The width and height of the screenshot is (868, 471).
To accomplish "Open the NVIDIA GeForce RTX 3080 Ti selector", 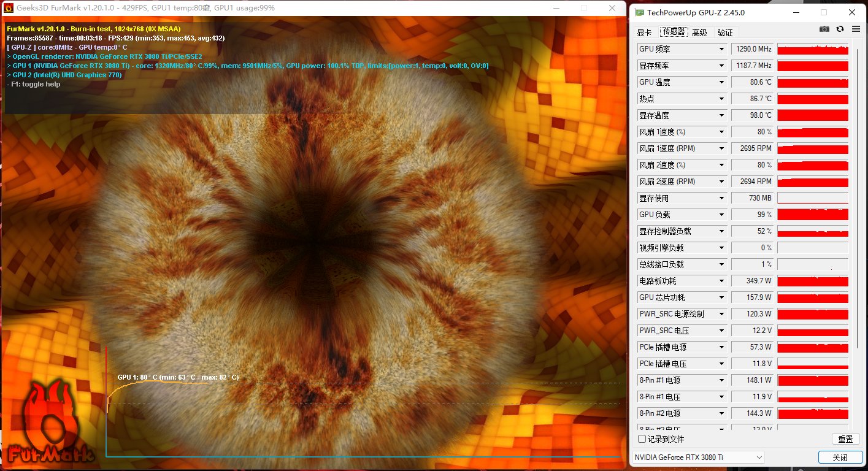I will point(698,458).
